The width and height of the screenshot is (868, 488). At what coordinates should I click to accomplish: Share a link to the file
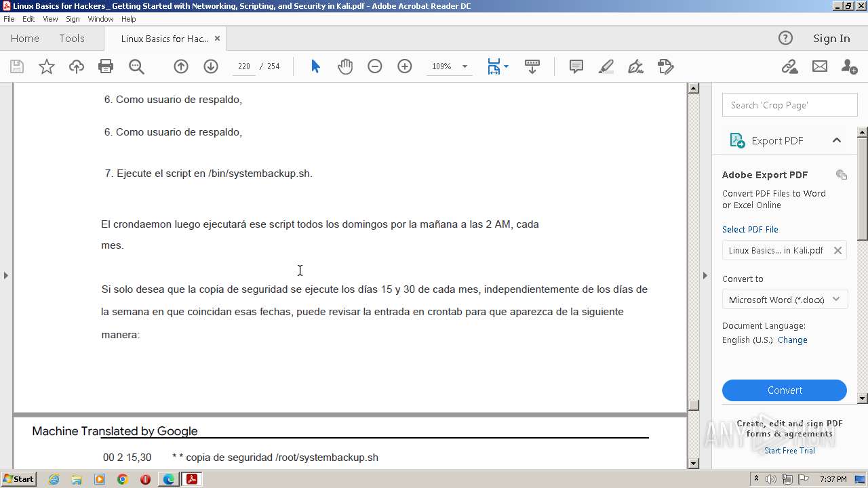point(789,66)
